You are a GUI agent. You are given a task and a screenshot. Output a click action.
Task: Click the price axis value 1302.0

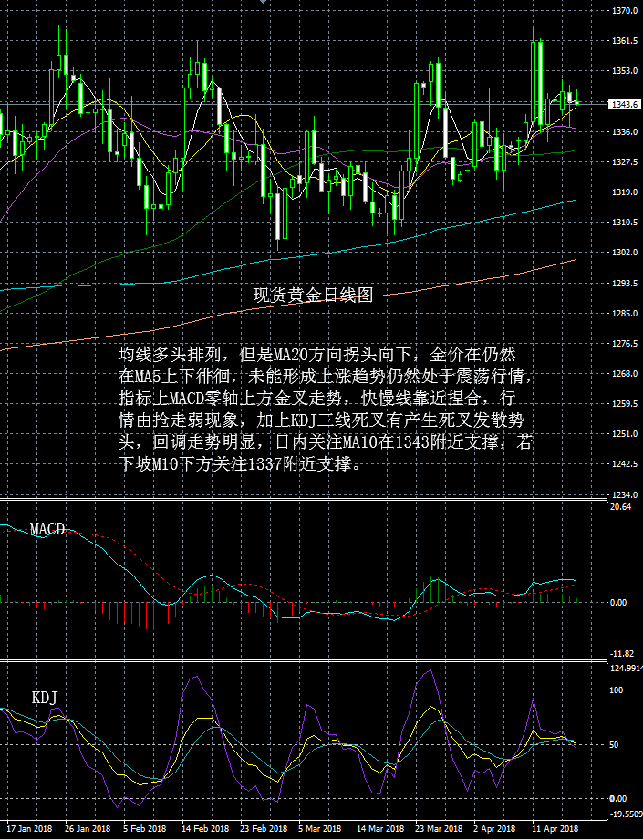pyautogui.click(x=625, y=253)
